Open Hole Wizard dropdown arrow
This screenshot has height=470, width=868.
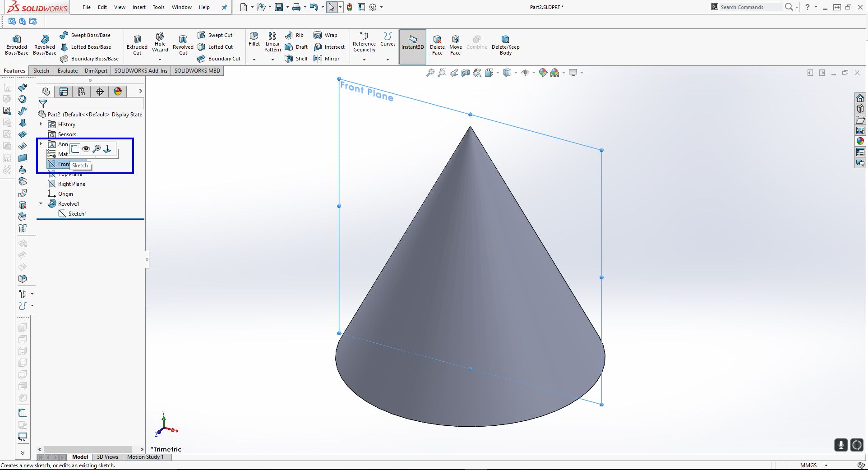(160, 60)
